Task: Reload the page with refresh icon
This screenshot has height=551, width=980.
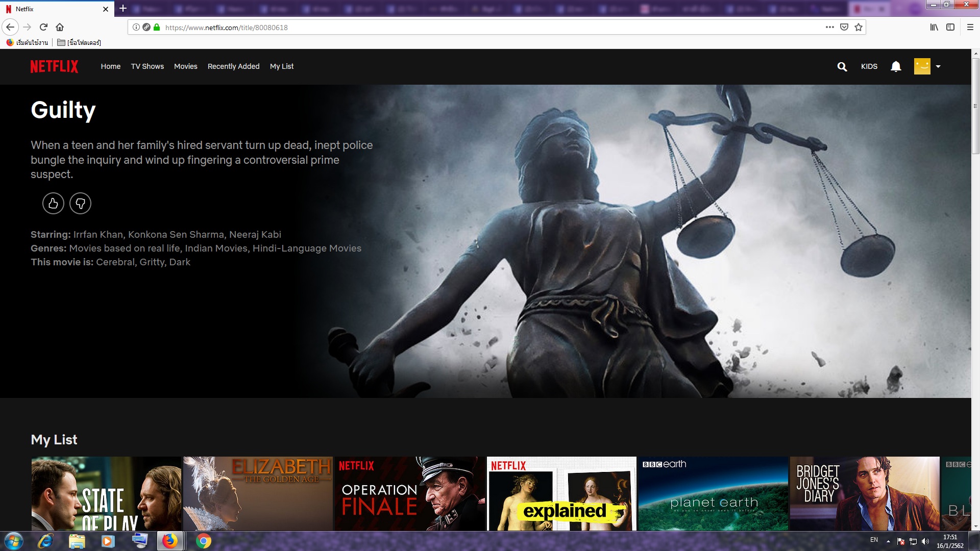Action: [43, 27]
